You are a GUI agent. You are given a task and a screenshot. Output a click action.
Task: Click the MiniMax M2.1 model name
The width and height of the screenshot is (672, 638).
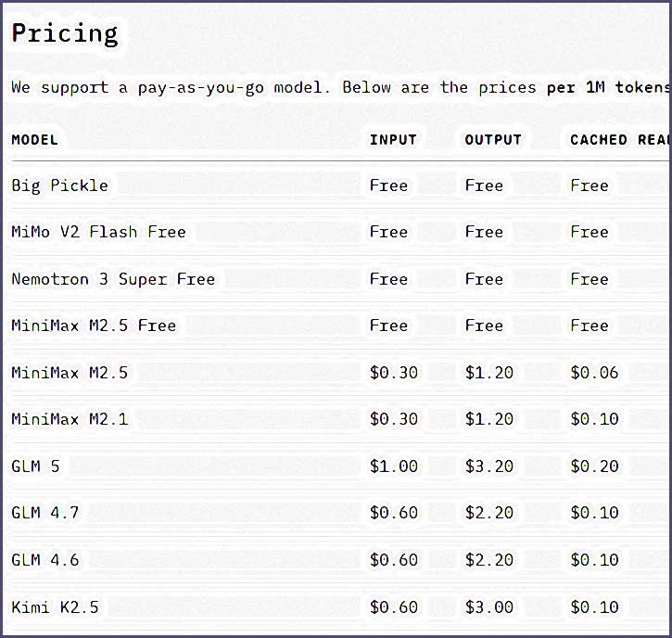70,419
